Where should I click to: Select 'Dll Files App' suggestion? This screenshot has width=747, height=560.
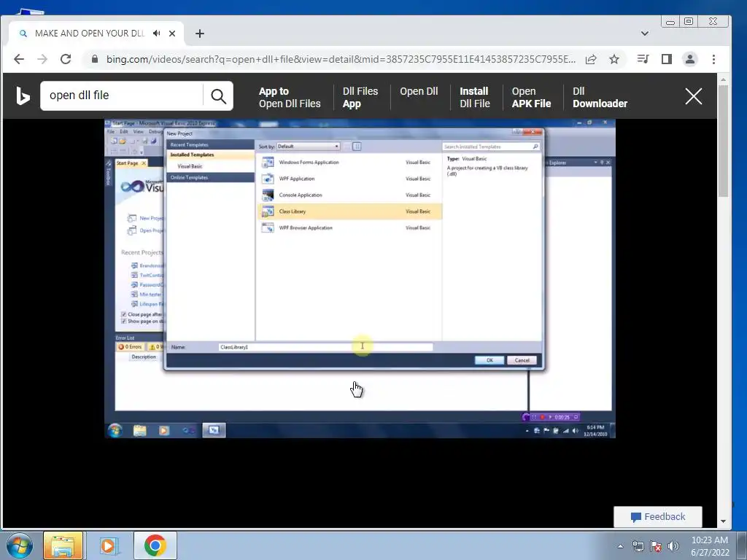[360, 97]
